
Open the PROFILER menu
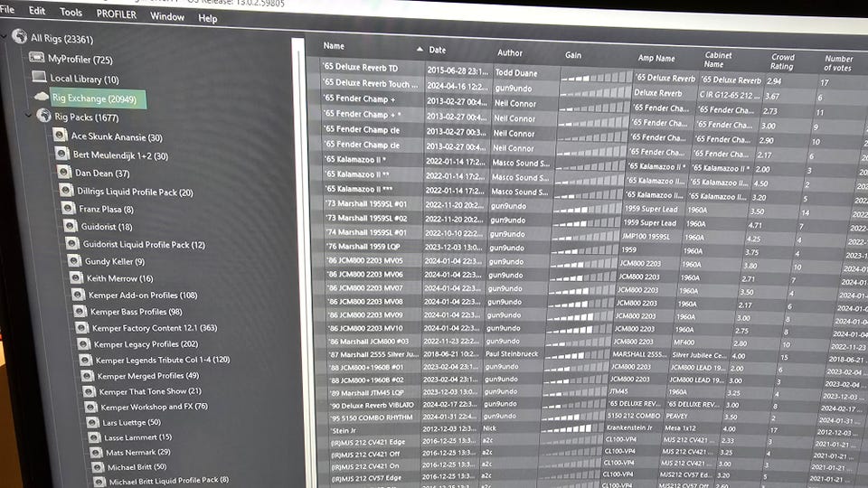[117, 14]
